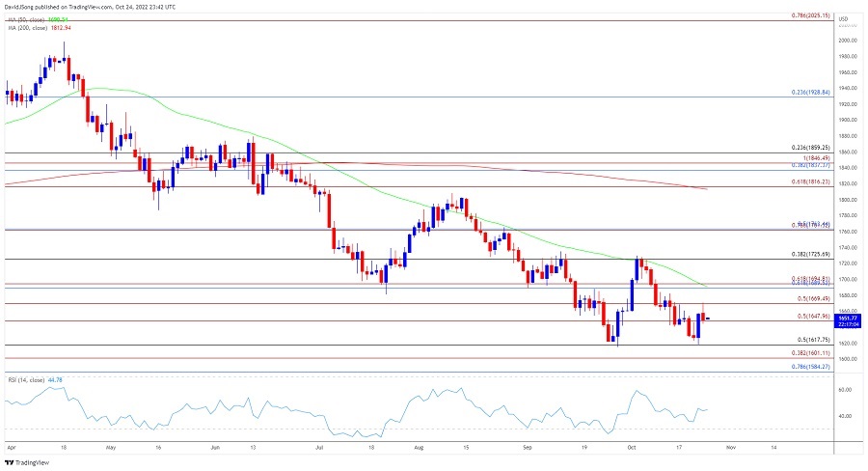Click the 60.00 RSI axis value
Image resolution: width=868 pixels, height=471 pixels.
tap(845, 390)
